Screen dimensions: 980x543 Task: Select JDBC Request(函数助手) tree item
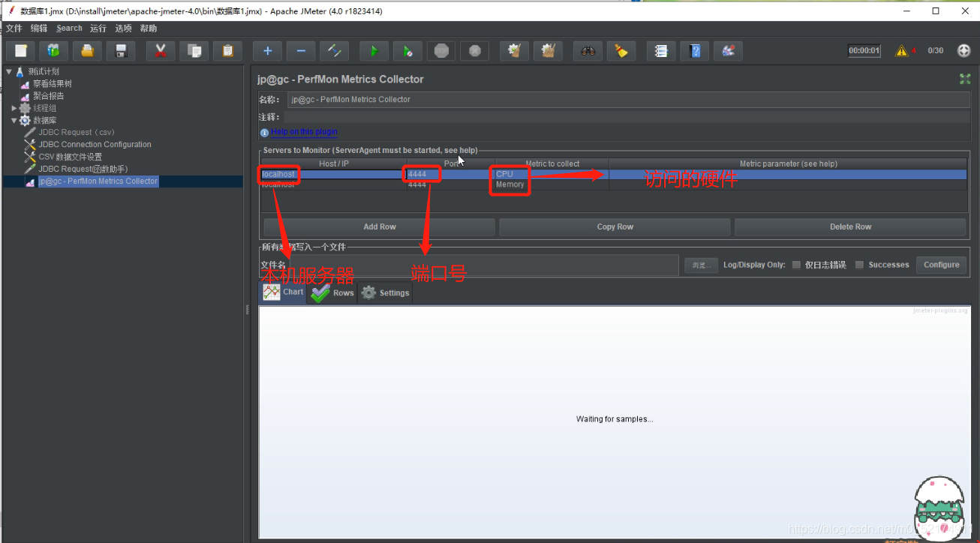click(83, 169)
